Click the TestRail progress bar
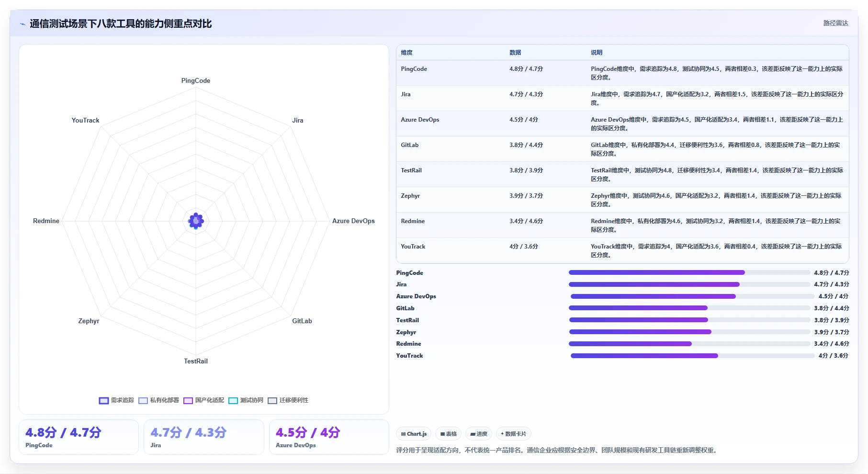Viewport: 868px width, 474px height. pos(689,320)
